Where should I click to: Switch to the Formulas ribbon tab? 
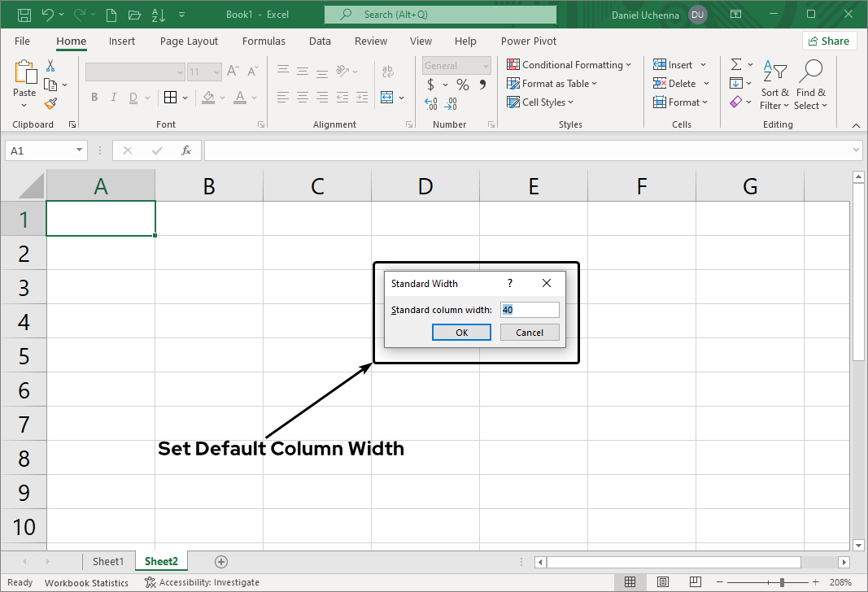point(264,41)
